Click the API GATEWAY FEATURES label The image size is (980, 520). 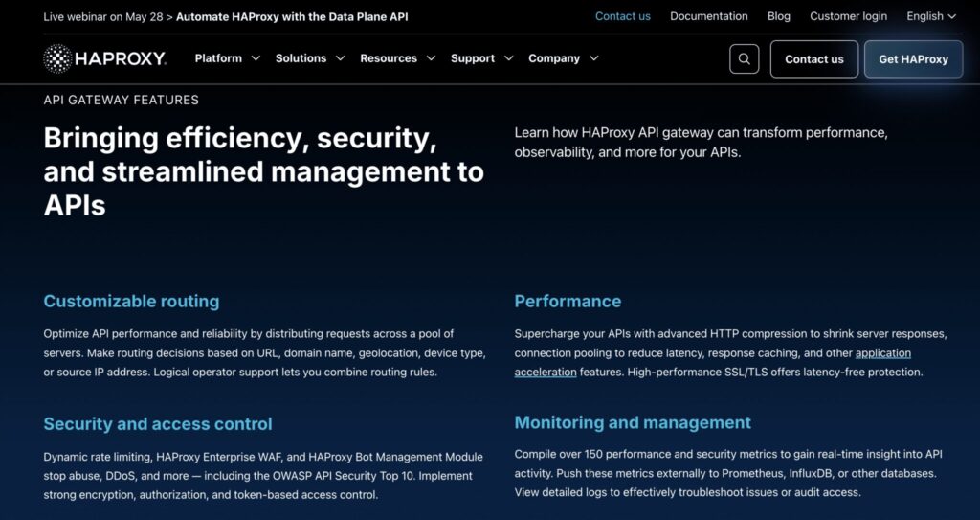click(x=122, y=101)
